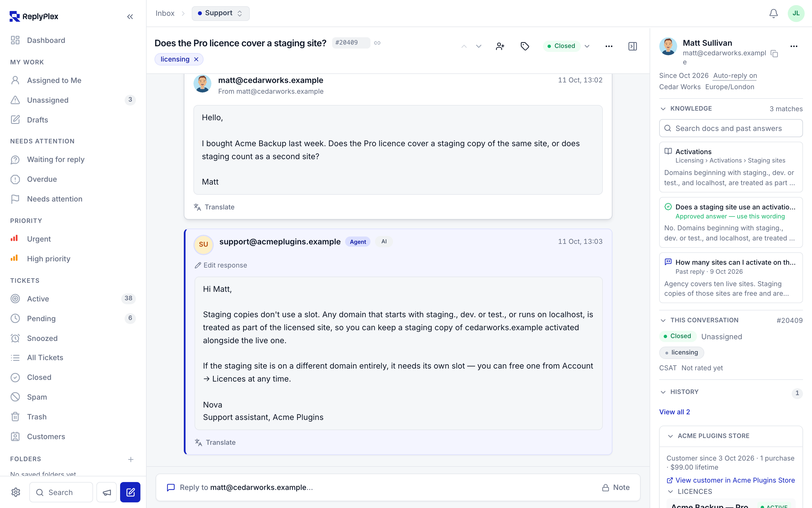Open JL user avatar menu
812x508 pixels.
pyautogui.click(x=796, y=14)
